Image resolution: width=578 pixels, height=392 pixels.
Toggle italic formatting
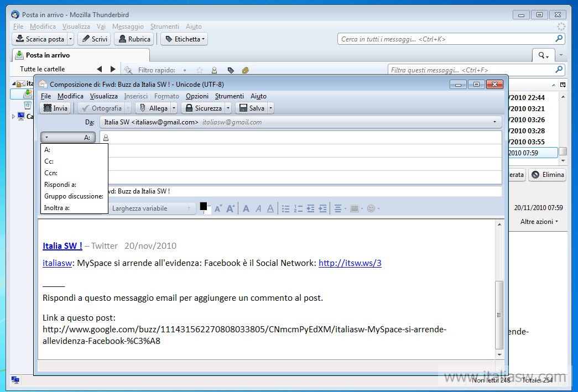[258, 208]
